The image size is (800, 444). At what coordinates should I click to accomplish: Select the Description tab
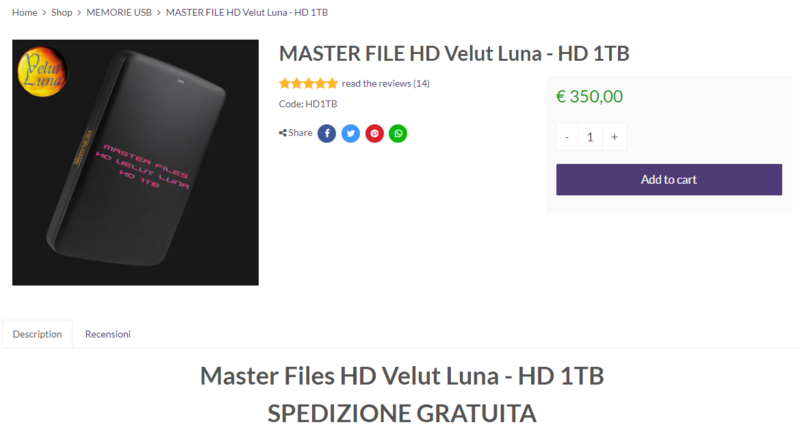[x=37, y=334]
